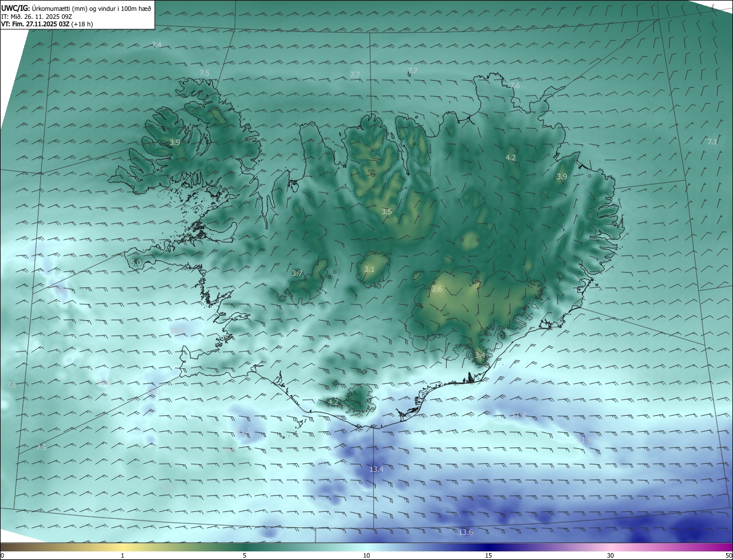The width and height of the screenshot is (733, 560).
Task: Click the 7.4 value label
Action: [x=156, y=45]
